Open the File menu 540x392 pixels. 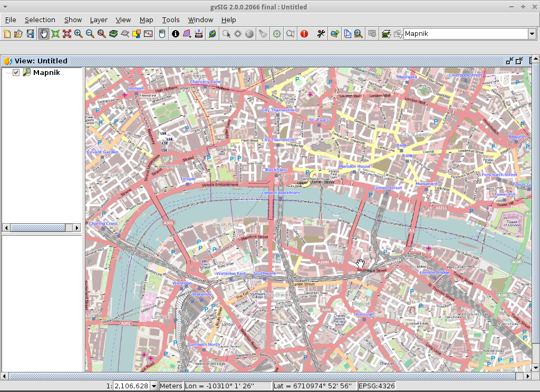(11, 20)
